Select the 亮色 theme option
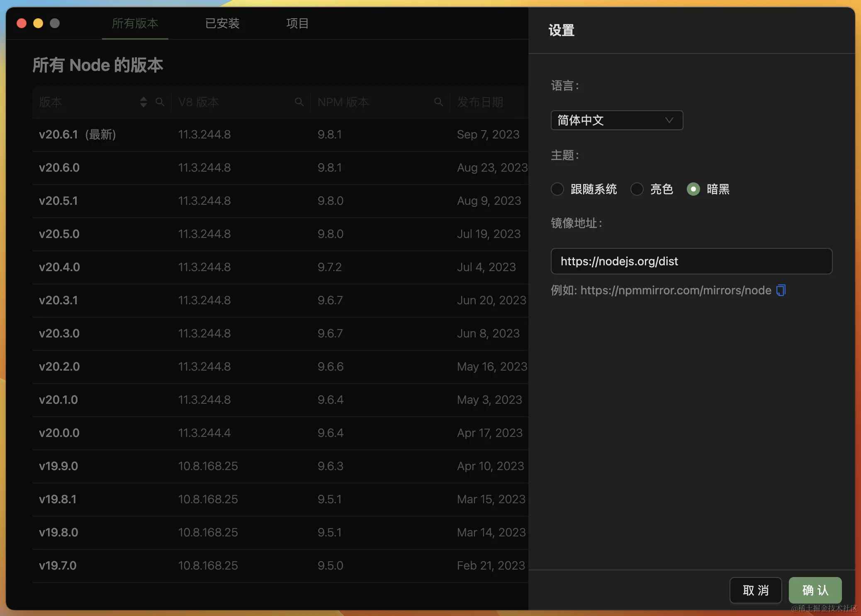The image size is (861, 616). click(x=637, y=189)
